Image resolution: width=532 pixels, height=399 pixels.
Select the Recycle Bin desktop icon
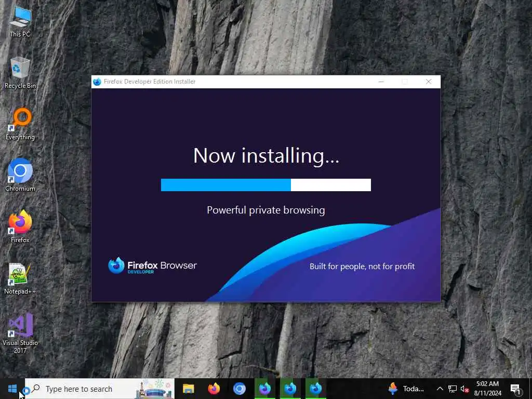pyautogui.click(x=20, y=73)
